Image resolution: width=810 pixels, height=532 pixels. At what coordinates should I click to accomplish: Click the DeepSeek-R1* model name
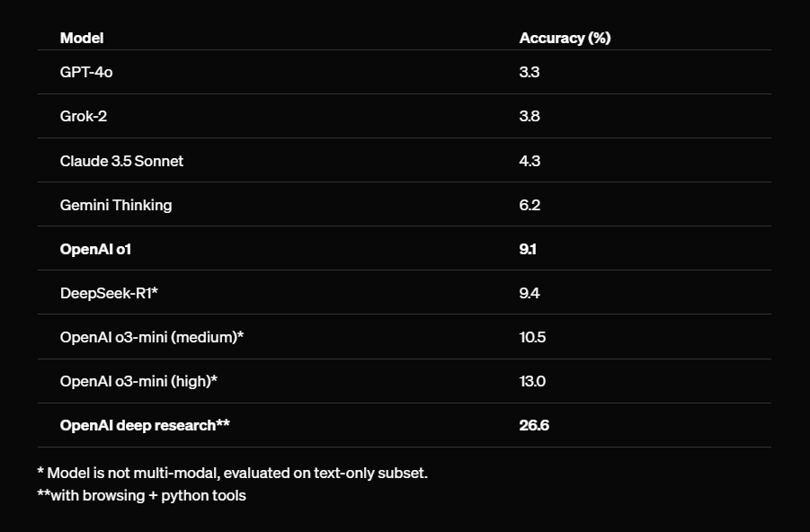click(109, 293)
